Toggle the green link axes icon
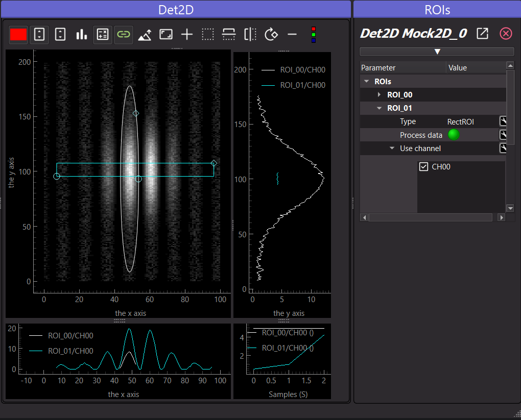This screenshot has height=420, width=521. [123, 35]
